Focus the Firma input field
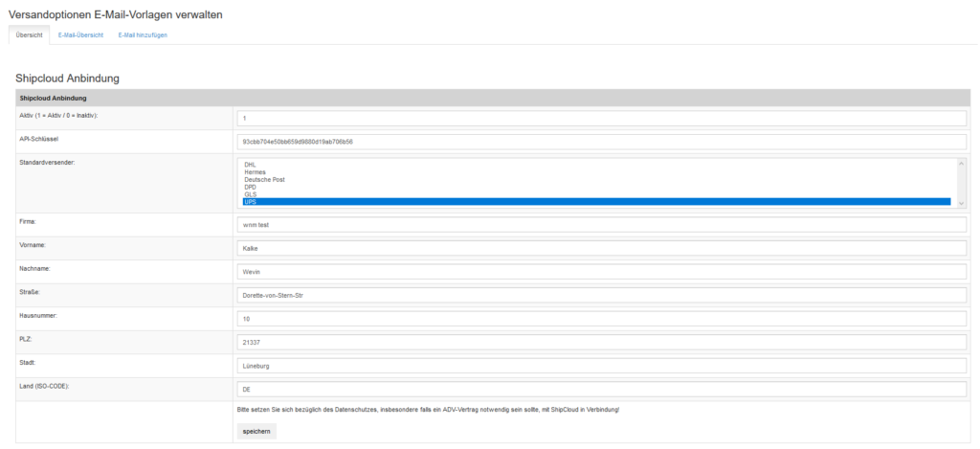Viewport: 980px width, 449px height. (602, 224)
